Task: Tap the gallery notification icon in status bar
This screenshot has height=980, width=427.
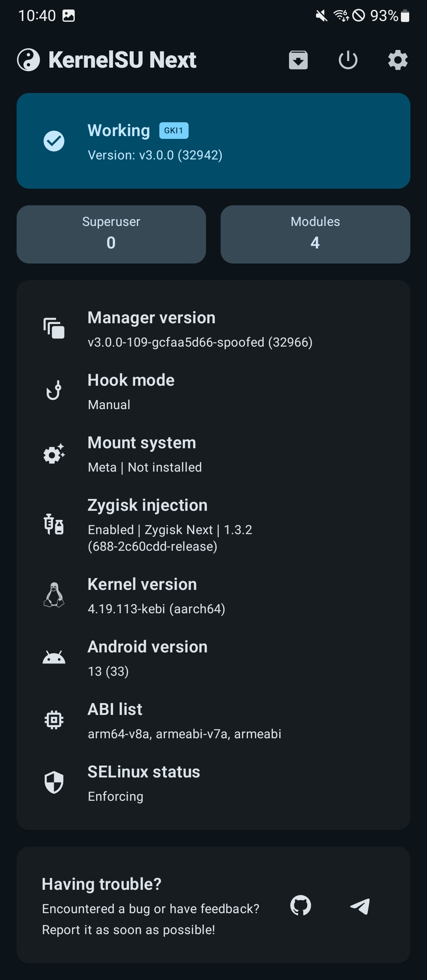Action: coord(68,16)
